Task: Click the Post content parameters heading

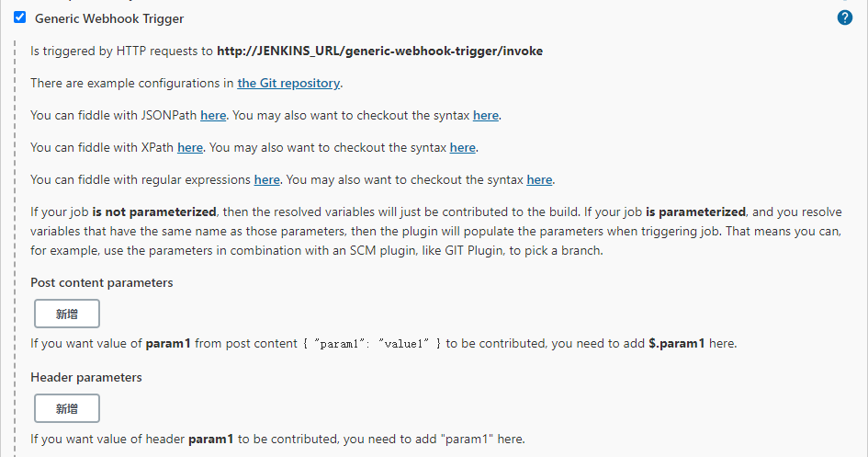Action: coord(102,282)
